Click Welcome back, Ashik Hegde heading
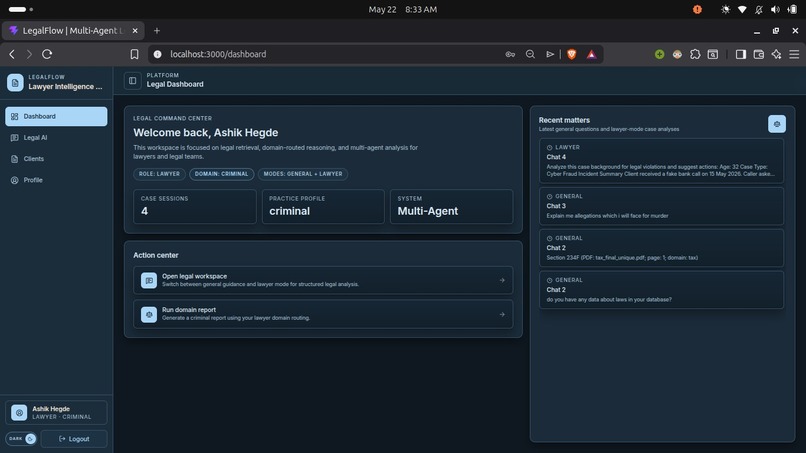 (206, 133)
